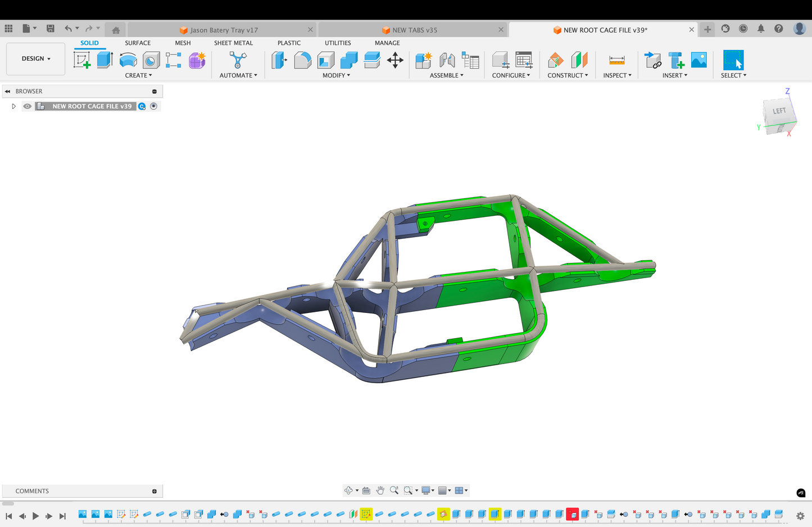Click the MODIFY menu label
This screenshot has width=812, height=527.
[336, 75]
